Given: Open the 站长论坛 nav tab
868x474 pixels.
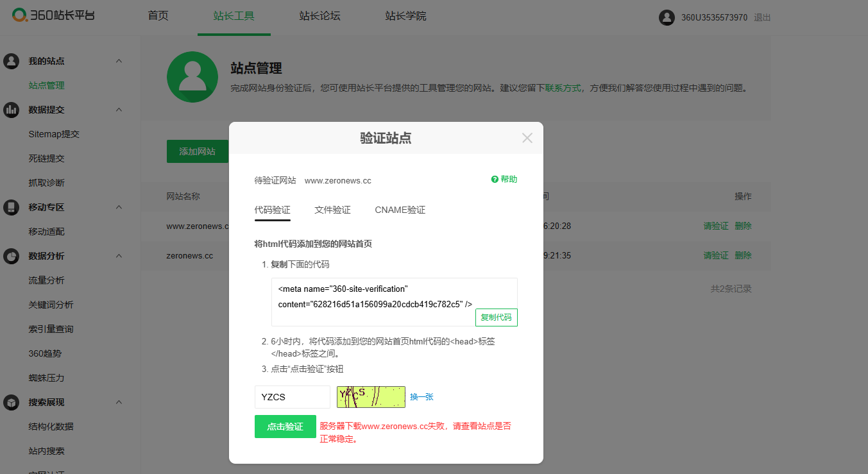Looking at the screenshot, I should [x=319, y=16].
